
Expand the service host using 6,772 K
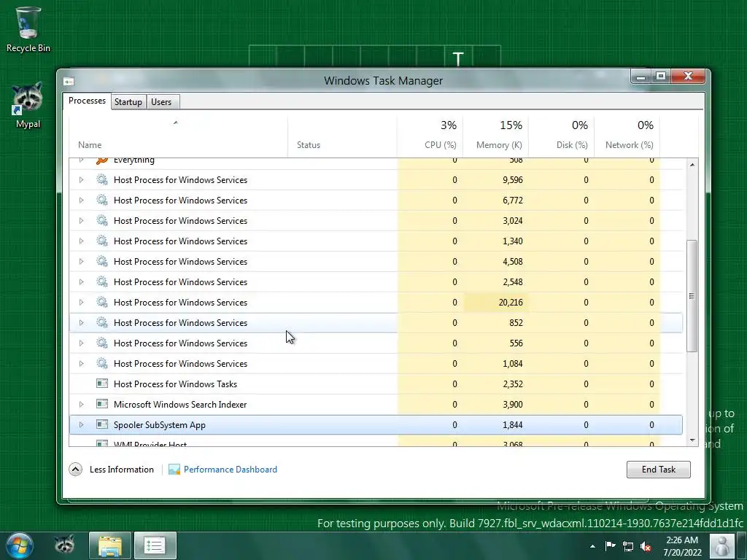[x=82, y=200]
